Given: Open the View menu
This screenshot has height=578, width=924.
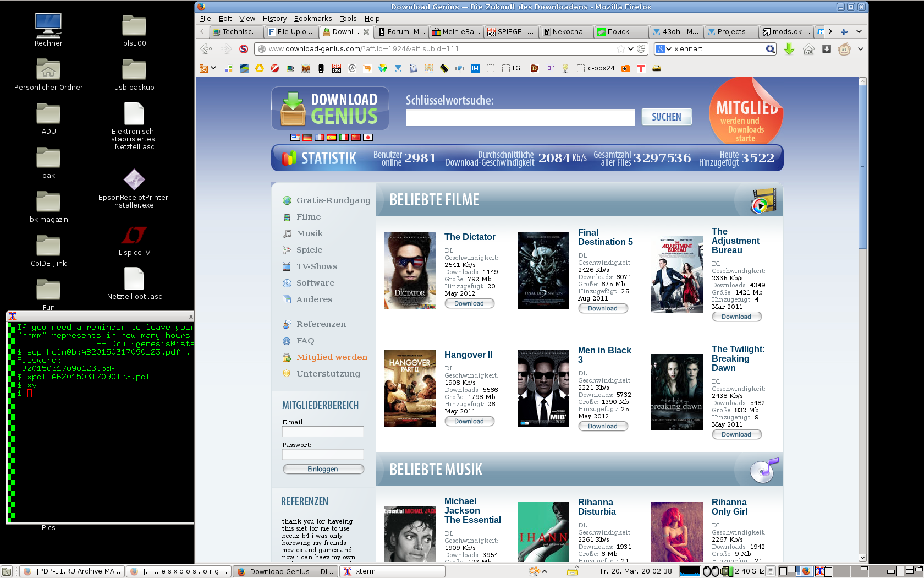Looking at the screenshot, I should tap(247, 18).
